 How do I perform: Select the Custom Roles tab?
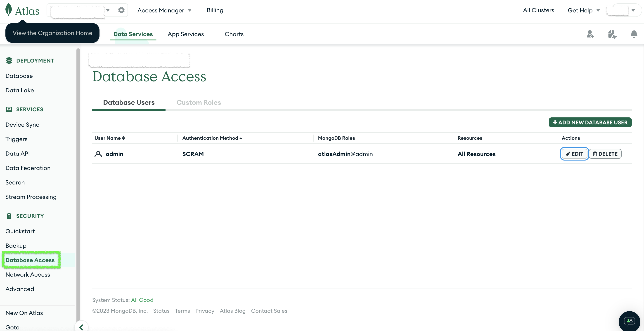pyautogui.click(x=199, y=102)
